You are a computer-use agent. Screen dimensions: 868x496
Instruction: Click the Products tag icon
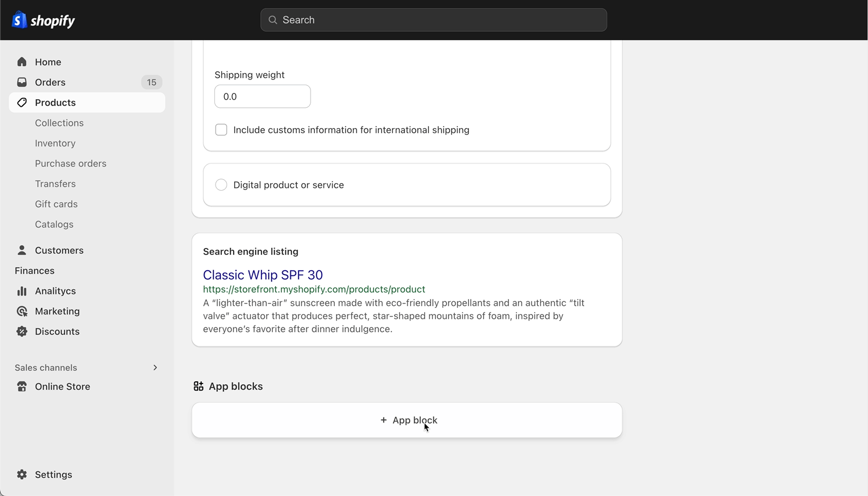tap(22, 103)
